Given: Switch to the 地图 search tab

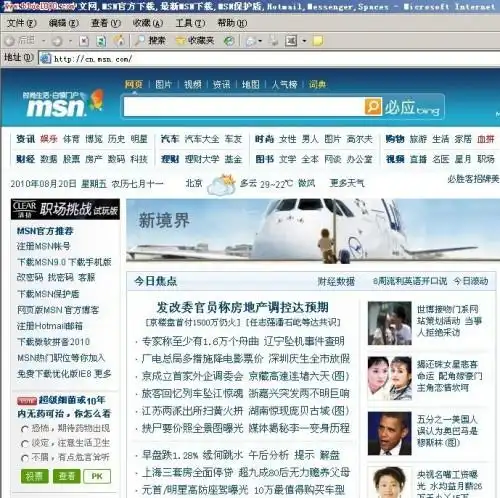Looking at the screenshot, I should pyautogui.click(x=251, y=84).
